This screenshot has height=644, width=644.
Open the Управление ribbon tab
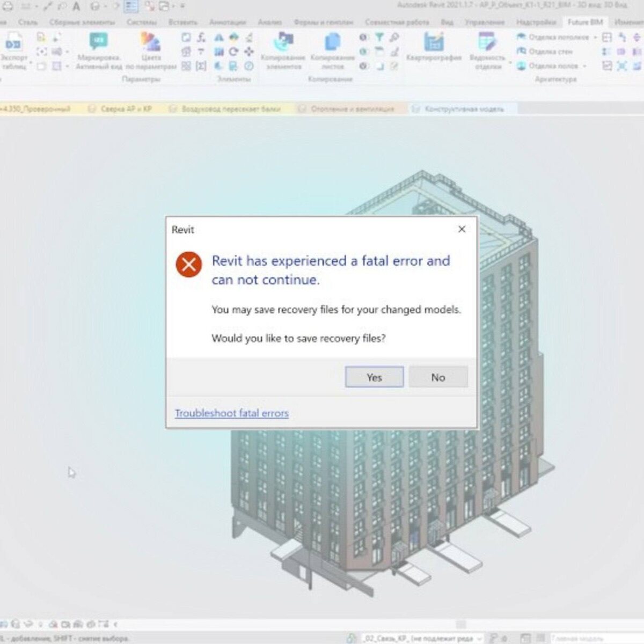(x=485, y=22)
